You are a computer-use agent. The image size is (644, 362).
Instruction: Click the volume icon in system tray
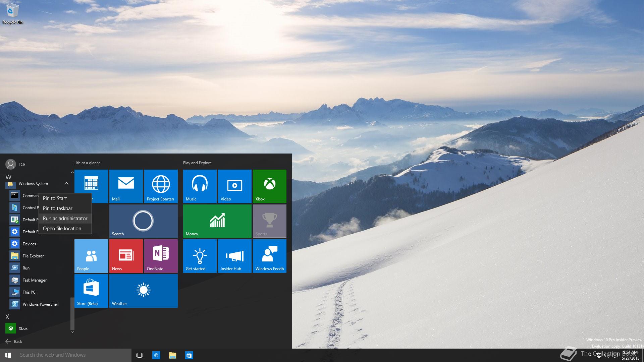(x=606, y=355)
